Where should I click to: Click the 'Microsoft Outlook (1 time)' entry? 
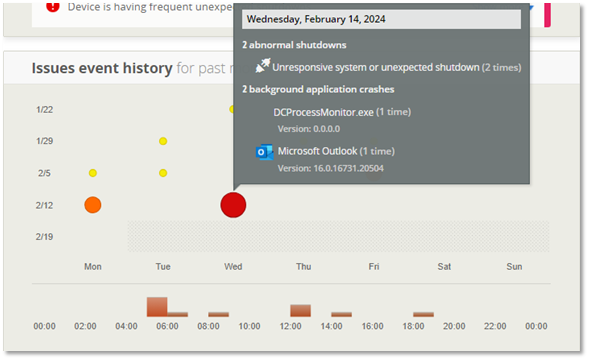336,151
